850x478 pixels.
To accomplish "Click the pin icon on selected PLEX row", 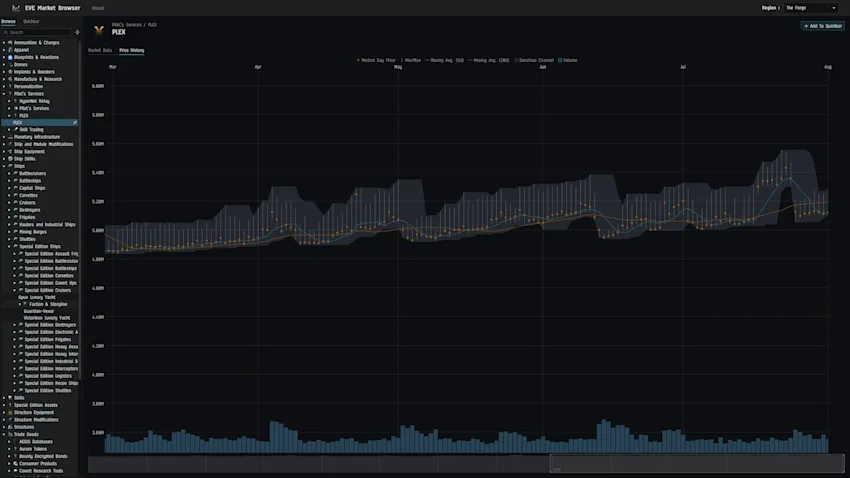I will [75, 122].
